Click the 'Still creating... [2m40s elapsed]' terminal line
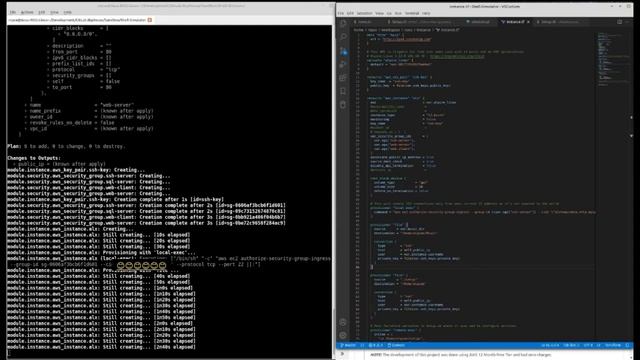The width and height of the screenshot is (640, 360). click(101, 347)
